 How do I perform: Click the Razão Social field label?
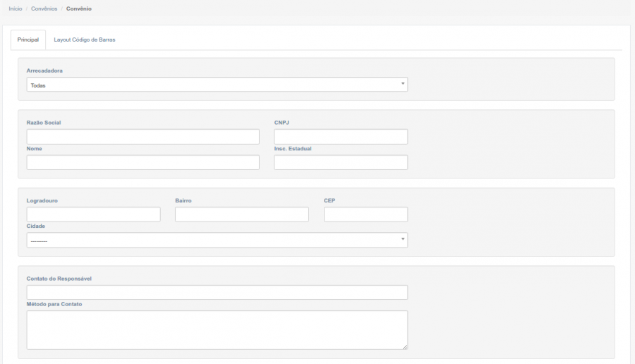click(44, 123)
